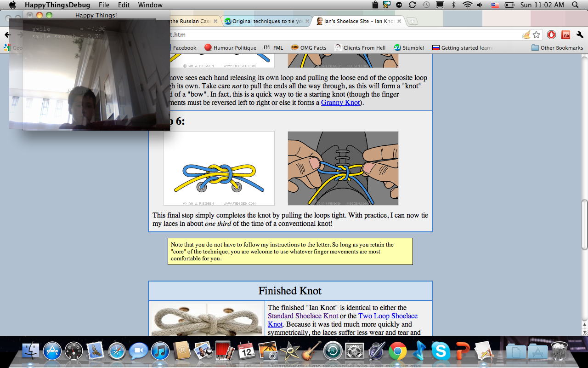Click the Stumble! bookmark
588x368 pixels.
click(409, 47)
